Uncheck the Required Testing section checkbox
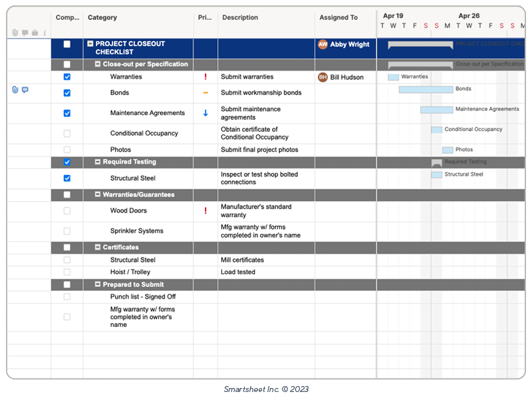This screenshot has height=400, width=532. 66,162
